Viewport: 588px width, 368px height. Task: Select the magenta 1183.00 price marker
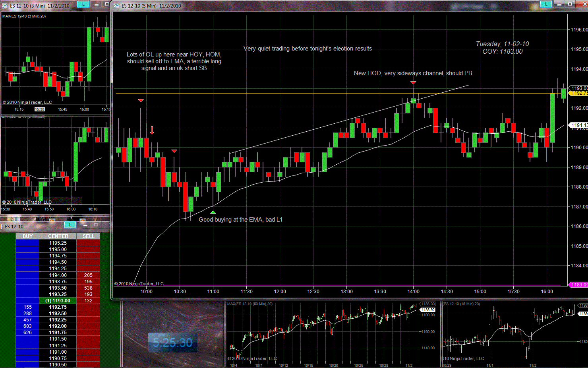coord(578,285)
